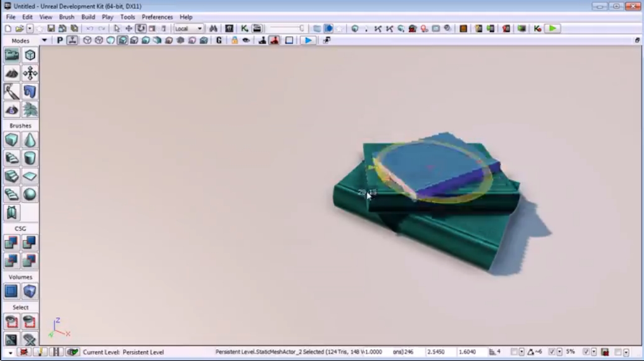This screenshot has width=644, height=361.
Task: Create a Cone builder brush
Action: (x=30, y=140)
